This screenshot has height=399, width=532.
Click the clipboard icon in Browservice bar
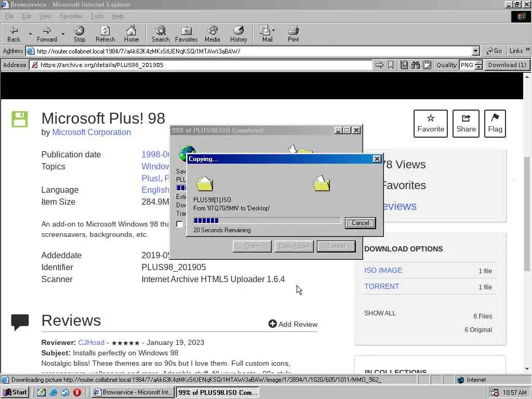(427, 65)
